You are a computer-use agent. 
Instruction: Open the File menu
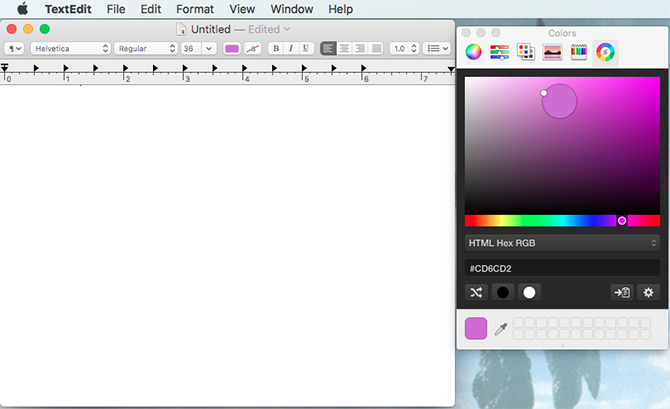click(116, 9)
